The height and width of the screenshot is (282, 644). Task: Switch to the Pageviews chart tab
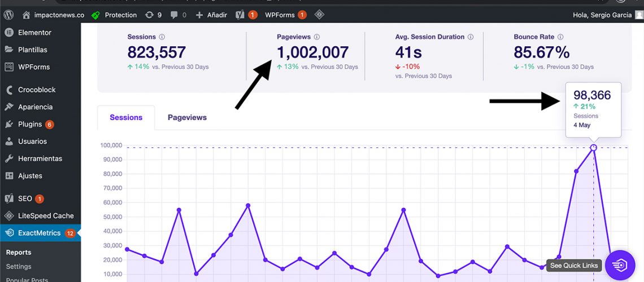188,118
